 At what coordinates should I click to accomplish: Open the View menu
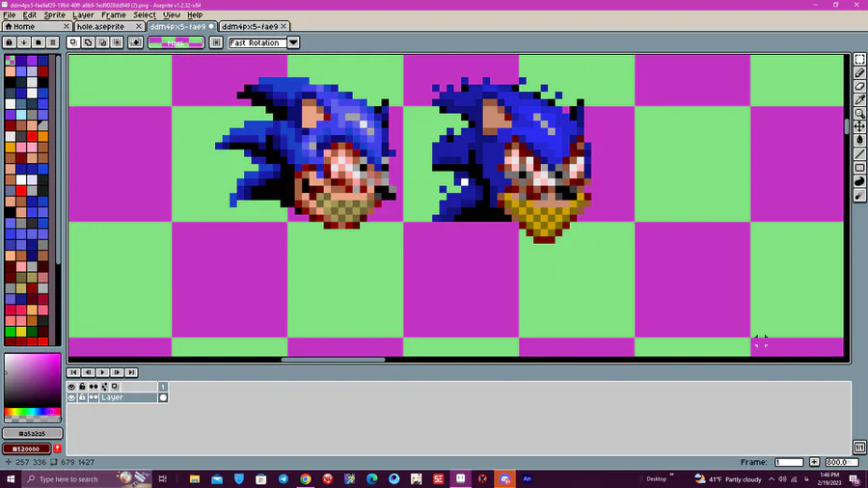(x=171, y=14)
